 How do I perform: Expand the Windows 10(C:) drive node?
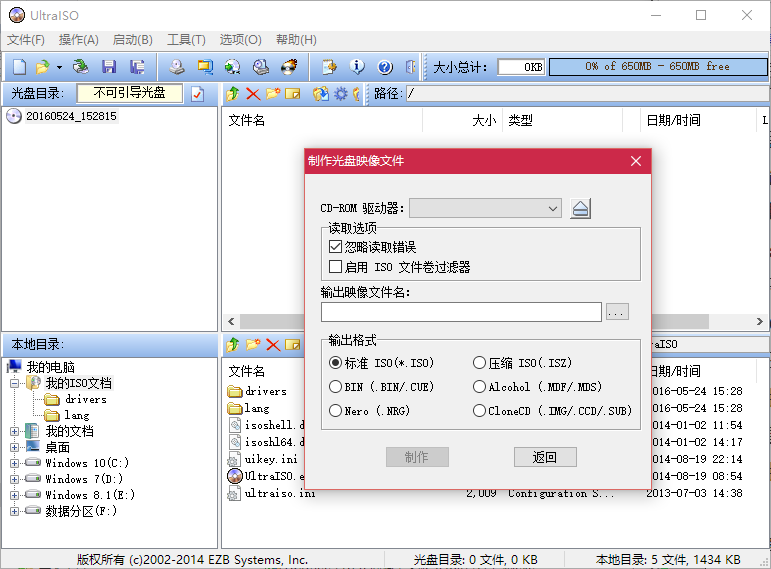click(14, 463)
